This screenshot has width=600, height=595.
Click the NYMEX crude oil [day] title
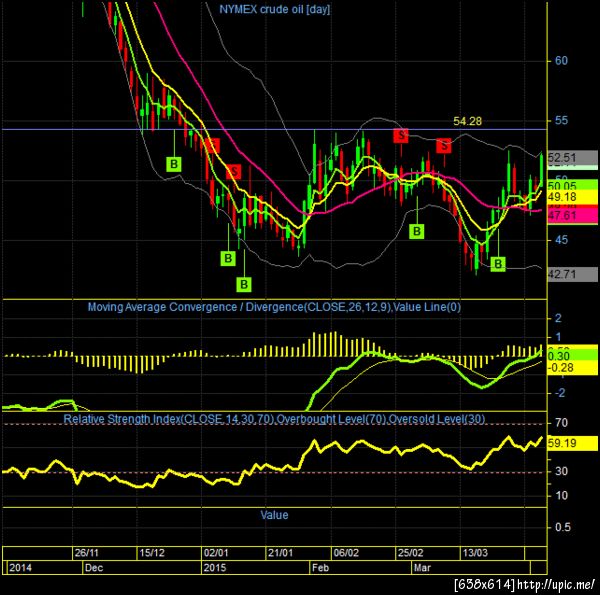point(275,9)
